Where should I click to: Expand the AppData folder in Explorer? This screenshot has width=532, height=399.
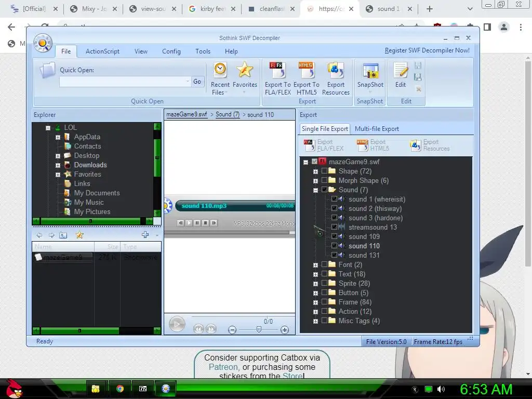coord(58,137)
